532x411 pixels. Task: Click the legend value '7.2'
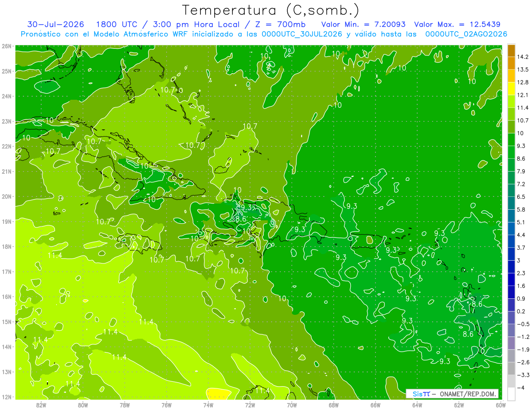coord(521,184)
